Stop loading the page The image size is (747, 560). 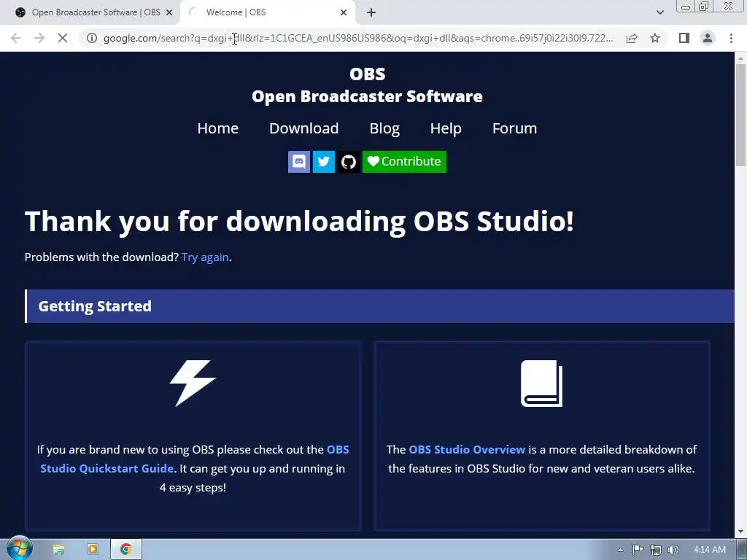pos(63,38)
